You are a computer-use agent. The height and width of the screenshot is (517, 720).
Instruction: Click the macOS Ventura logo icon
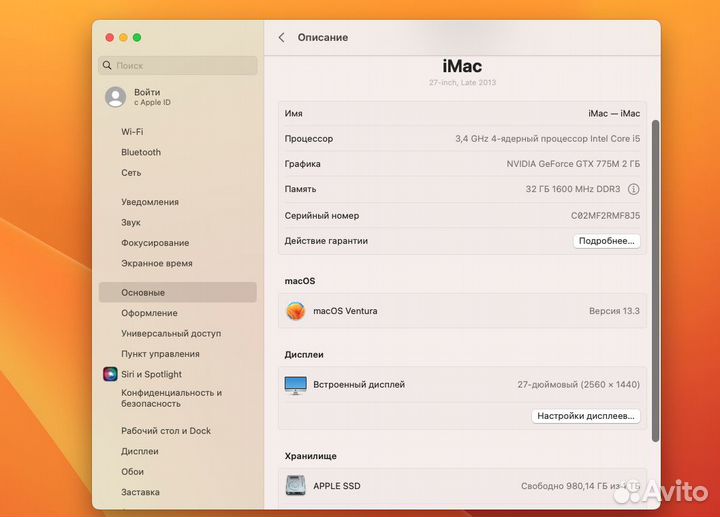click(x=296, y=311)
